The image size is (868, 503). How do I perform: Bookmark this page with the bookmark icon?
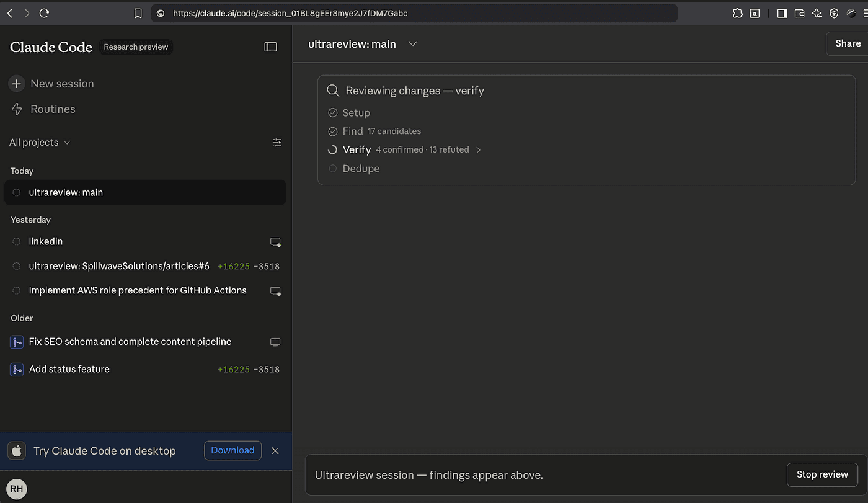tap(138, 13)
